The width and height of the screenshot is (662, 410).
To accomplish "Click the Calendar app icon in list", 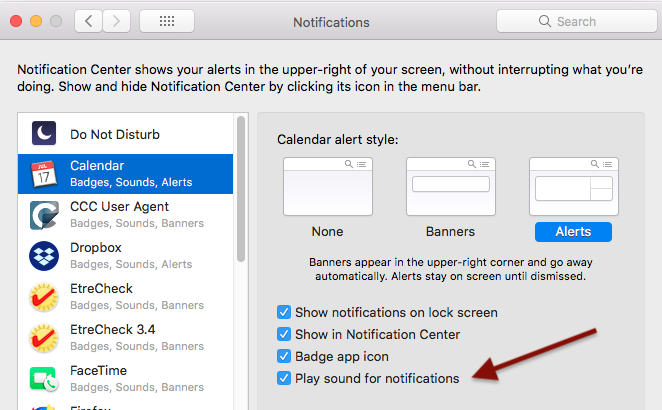I will pyautogui.click(x=43, y=174).
